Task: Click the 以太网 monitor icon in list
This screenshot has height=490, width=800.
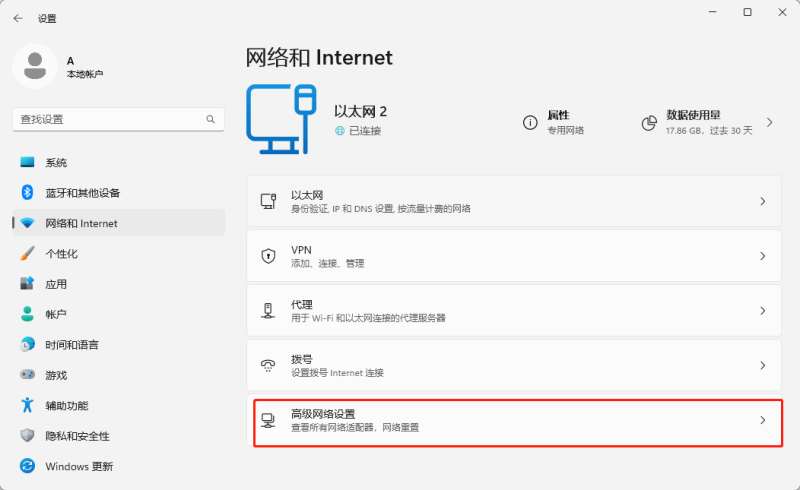Action: (268, 201)
